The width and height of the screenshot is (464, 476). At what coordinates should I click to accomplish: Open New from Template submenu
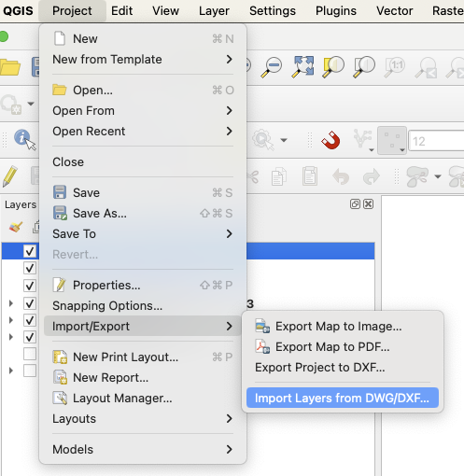click(x=143, y=60)
